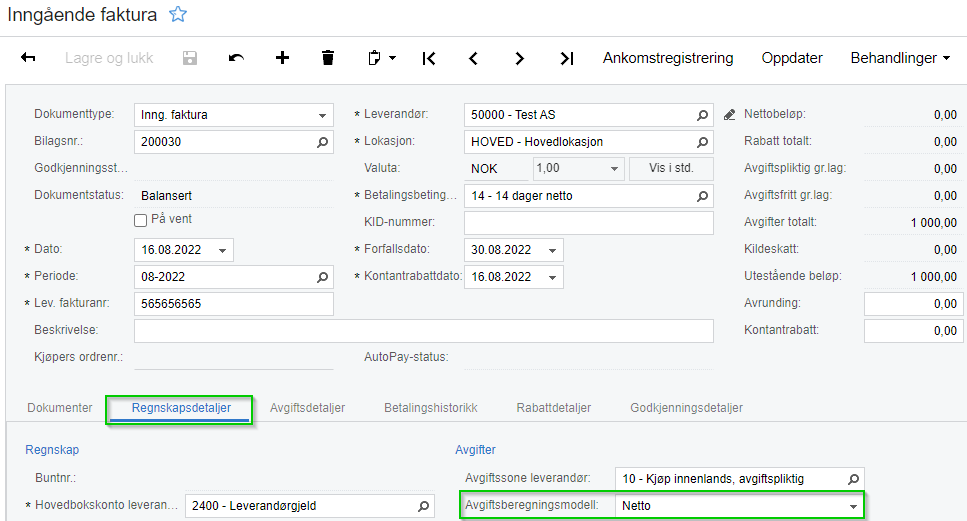The width and height of the screenshot is (967, 521).
Task: Expand the Avgiftsberegningsmodell dropdown
Action: coord(854,506)
